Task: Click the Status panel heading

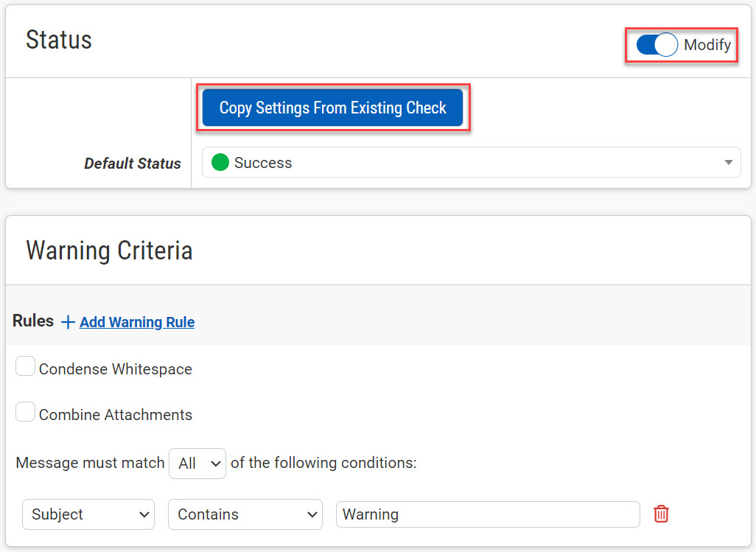Action: [59, 40]
